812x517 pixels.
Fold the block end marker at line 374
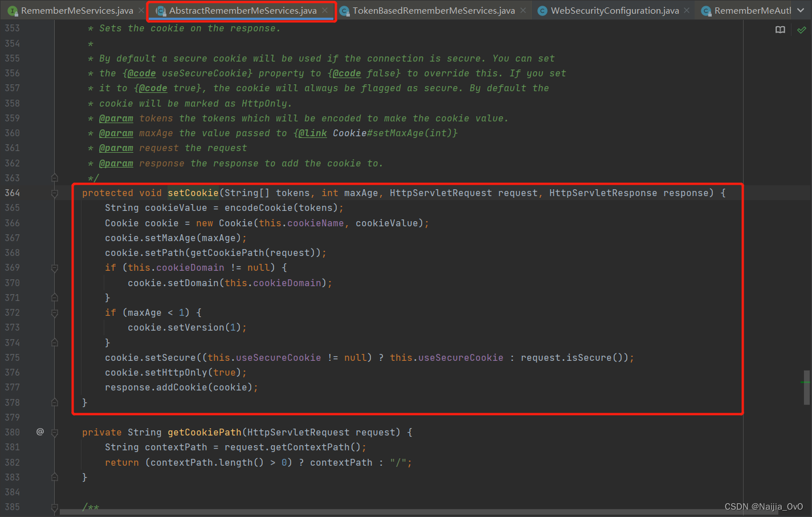[x=55, y=343]
